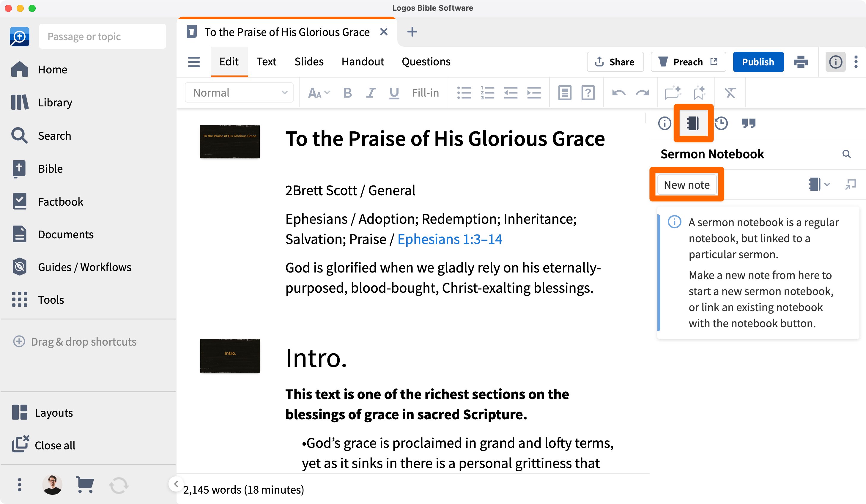Image resolution: width=866 pixels, height=504 pixels.
Task: Select the Intro slide thumbnail
Action: point(230,356)
